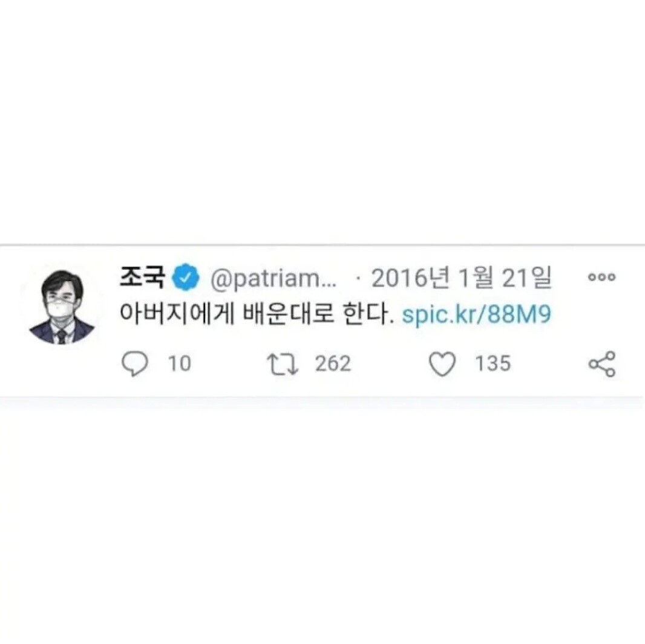Click the 2016년 1월 21일 date stamp

point(461,278)
